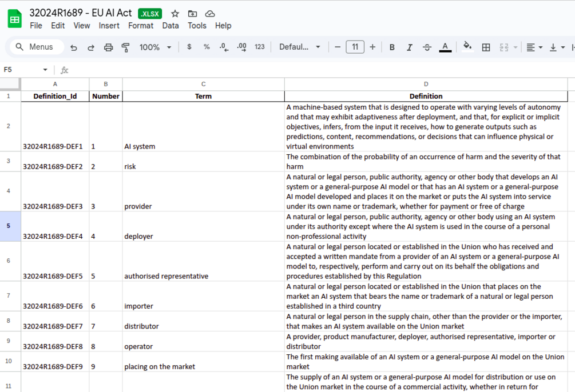Increase decimal places icon
The width and height of the screenshot is (575, 392).
pos(241,47)
